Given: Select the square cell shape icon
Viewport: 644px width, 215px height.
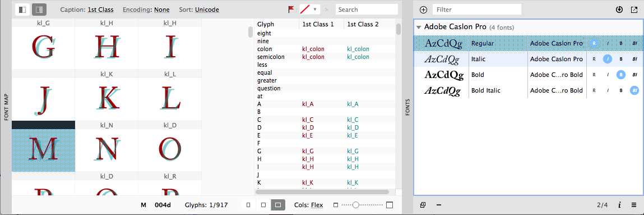Looking at the screenshot, I should point(263,205).
